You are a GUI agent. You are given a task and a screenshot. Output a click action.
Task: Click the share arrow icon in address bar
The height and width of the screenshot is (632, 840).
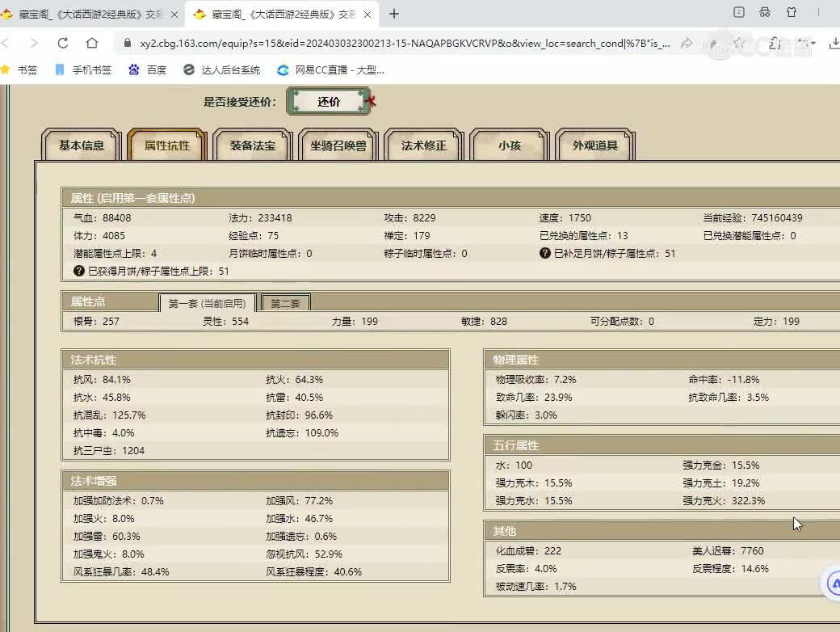(687, 44)
